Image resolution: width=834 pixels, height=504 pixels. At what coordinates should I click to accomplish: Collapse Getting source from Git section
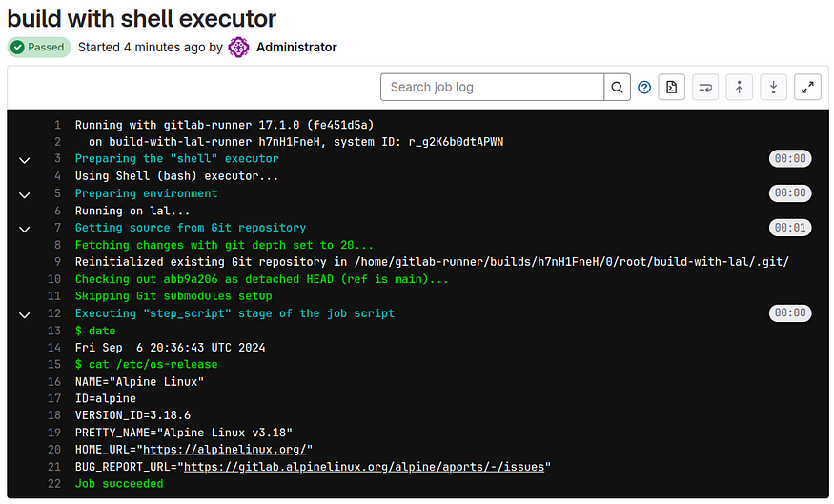pos(25,230)
